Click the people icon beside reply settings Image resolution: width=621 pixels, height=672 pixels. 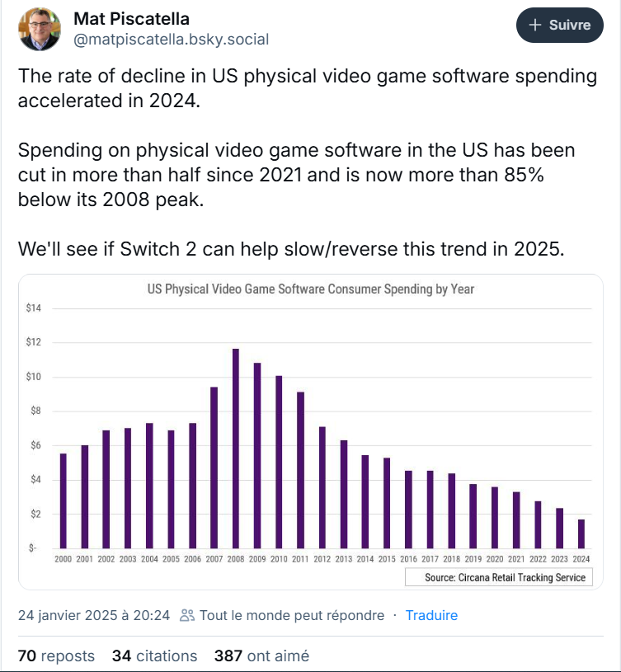click(186, 615)
